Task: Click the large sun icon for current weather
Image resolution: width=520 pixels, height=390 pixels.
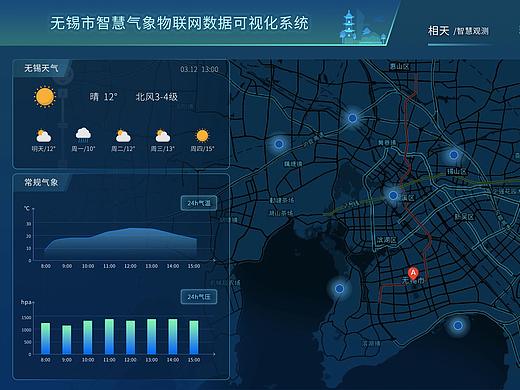Action: (x=44, y=97)
